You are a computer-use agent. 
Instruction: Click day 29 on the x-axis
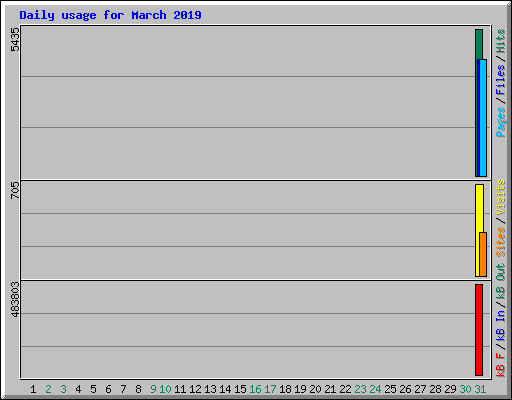450,389
